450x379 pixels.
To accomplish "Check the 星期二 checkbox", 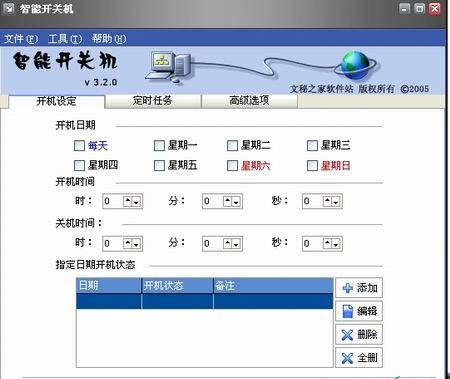I will tap(232, 145).
